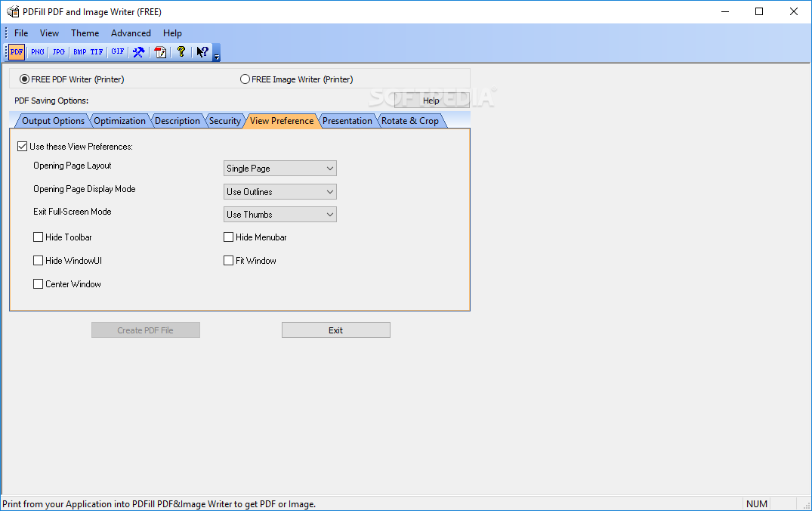Open the File menu
Viewport: 812px width, 511px height.
21,33
